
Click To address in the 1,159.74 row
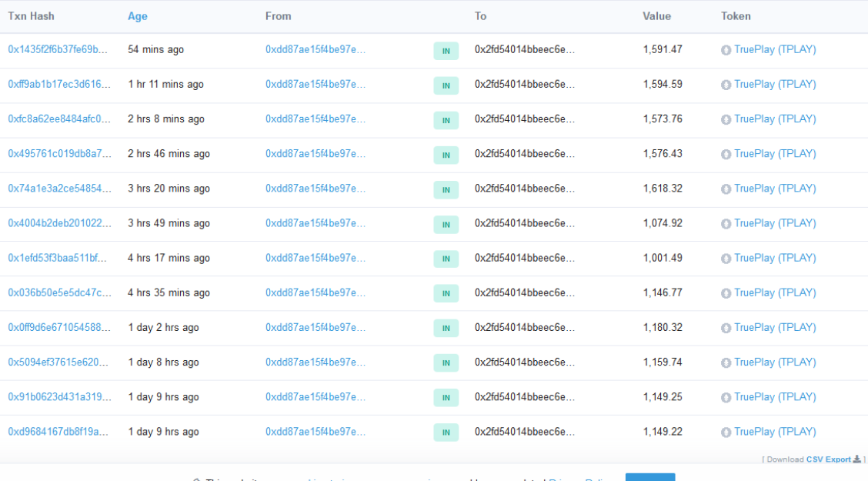(x=525, y=362)
